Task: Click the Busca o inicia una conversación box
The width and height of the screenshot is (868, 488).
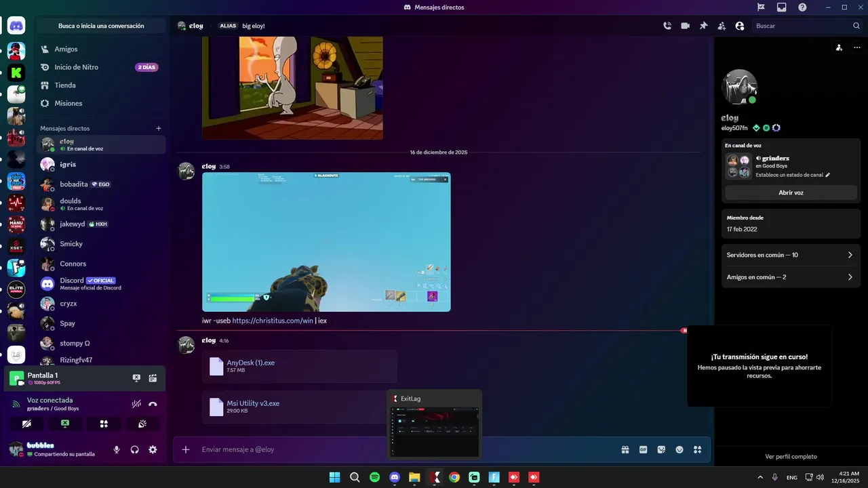Action: tap(101, 26)
